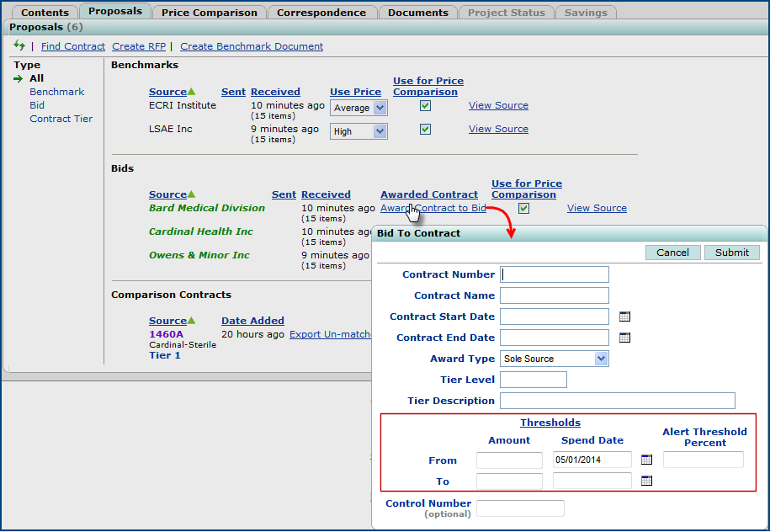
Task: Toggle ECRI Institute price comparison checkbox
Action: click(426, 106)
